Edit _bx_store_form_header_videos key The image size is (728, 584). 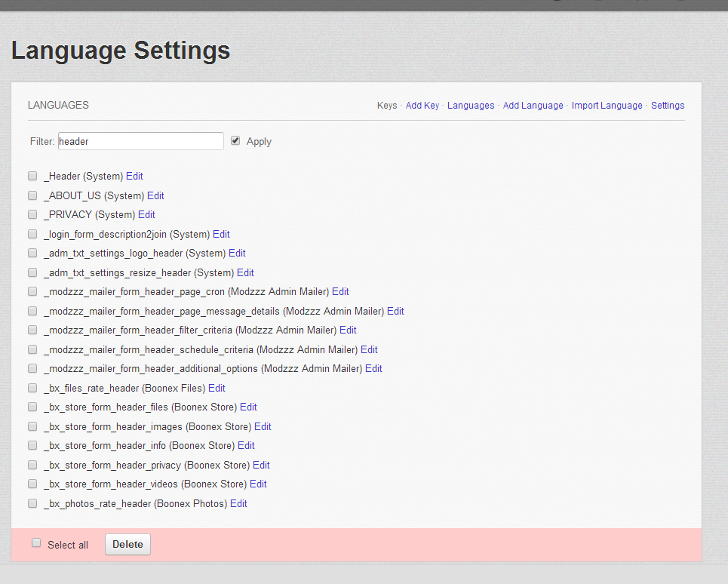[258, 484]
